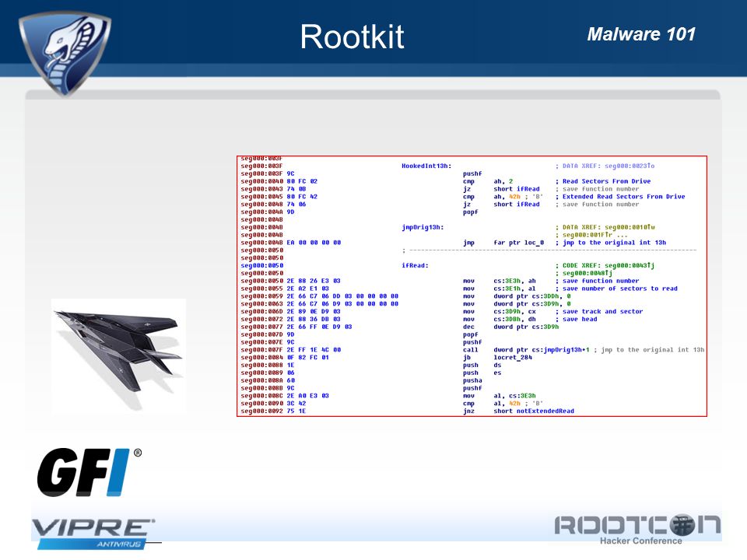Click the "; DATA XREF: seg000:0010" comment
Image resolution: width=747 pixels, height=560 pixels.
tap(605, 228)
